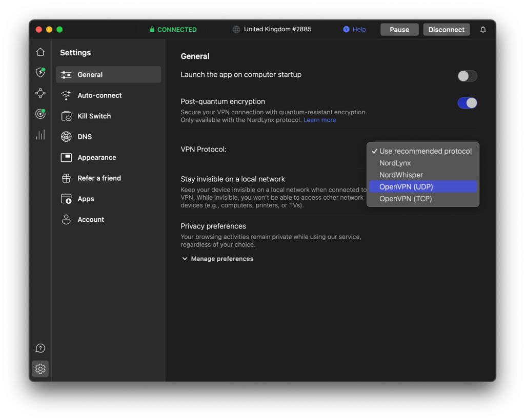Open Apps settings

pyautogui.click(x=109, y=199)
